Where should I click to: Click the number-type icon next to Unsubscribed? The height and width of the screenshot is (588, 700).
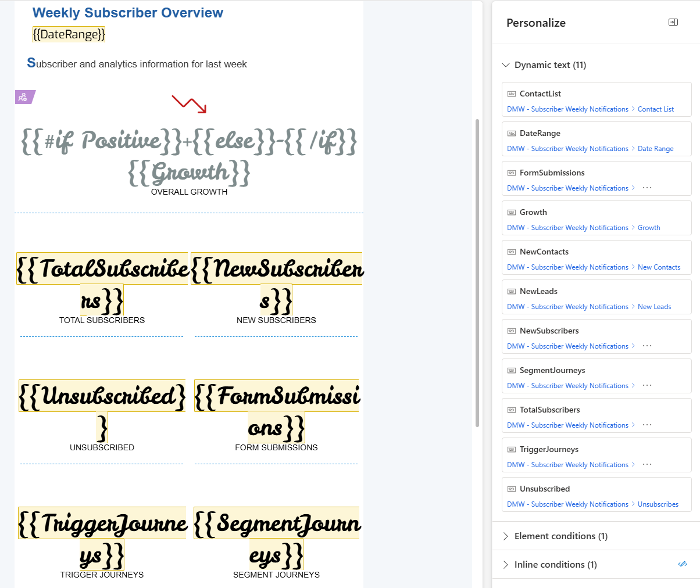[512, 489]
